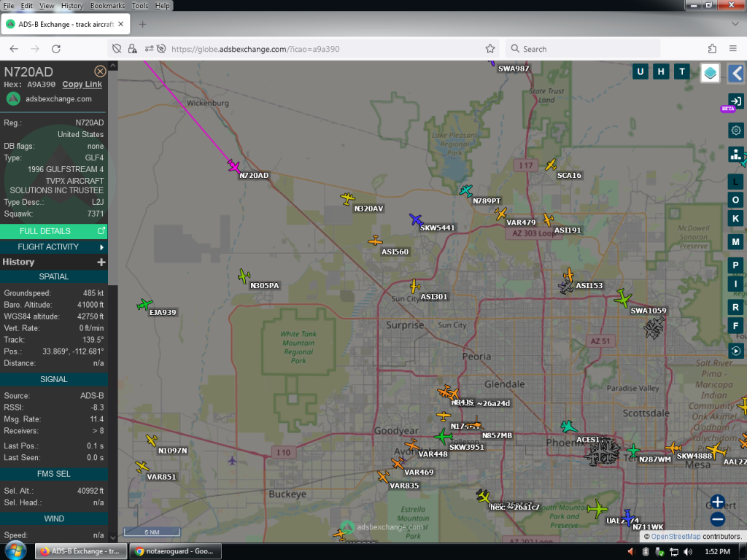Toggle the O map option
Image resolution: width=747 pixels, height=560 pixels.
pyautogui.click(x=735, y=200)
